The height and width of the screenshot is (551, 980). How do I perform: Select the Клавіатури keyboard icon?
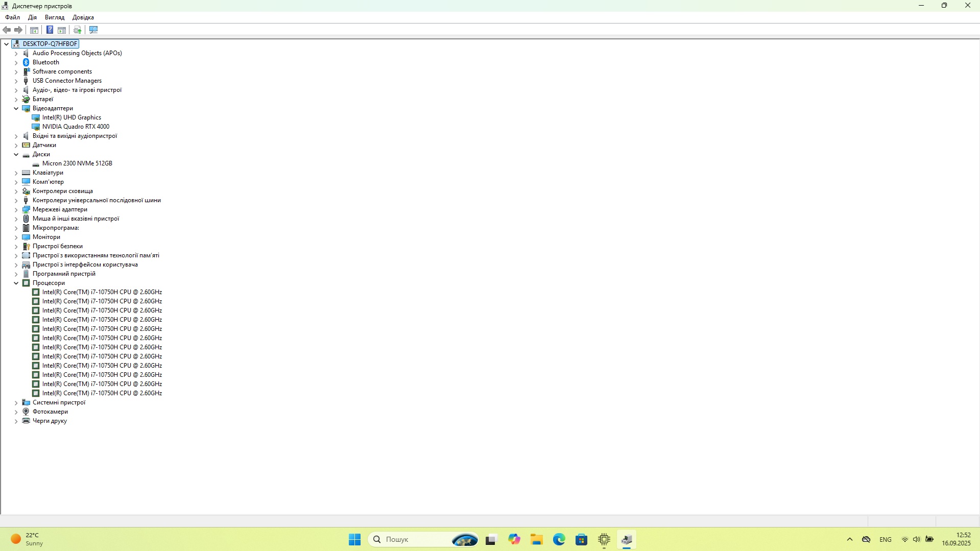(26, 173)
